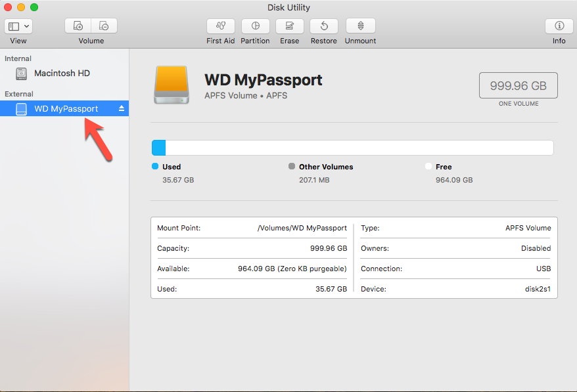The height and width of the screenshot is (392, 577).
Task: Click the Erase toolbar icon
Action: coord(290,26)
